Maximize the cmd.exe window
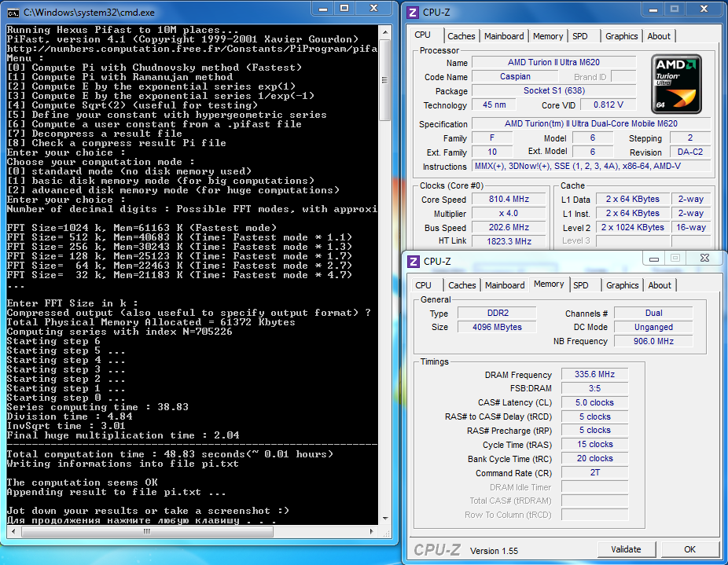 tap(344, 9)
